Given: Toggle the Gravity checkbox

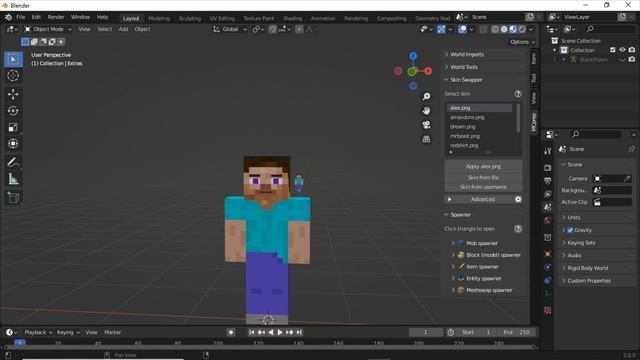Looking at the screenshot, I should coord(570,230).
